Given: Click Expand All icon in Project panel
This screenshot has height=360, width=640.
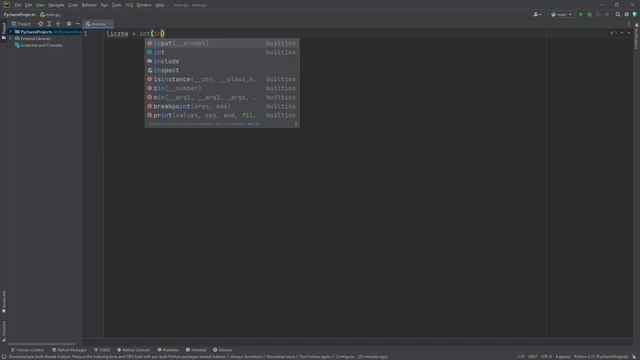Looking at the screenshot, I should click(49, 24).
